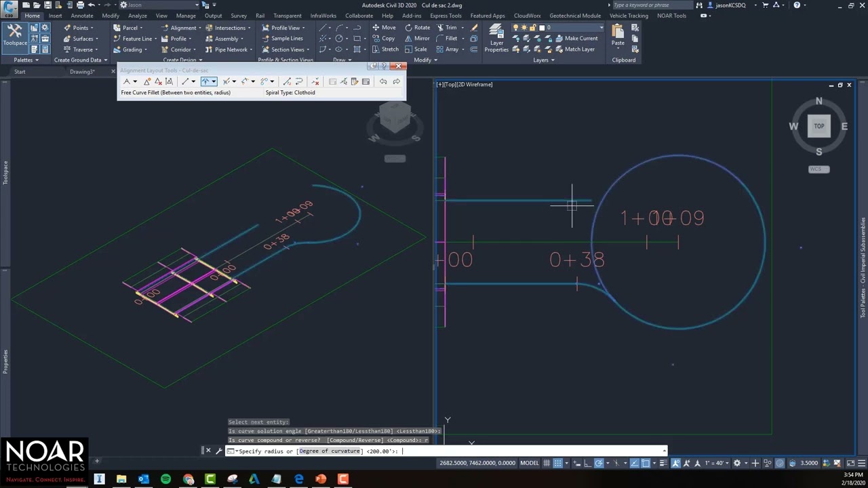Switch to the Drawing3* document tab
Image resolution: width=868 pixels, height=488 pixels.
tap(83, 72)
